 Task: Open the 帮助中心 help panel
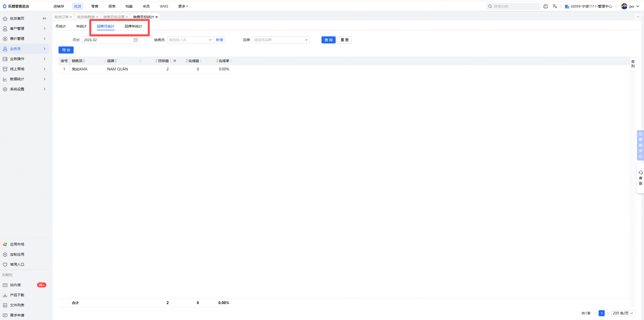coord(640,145)
